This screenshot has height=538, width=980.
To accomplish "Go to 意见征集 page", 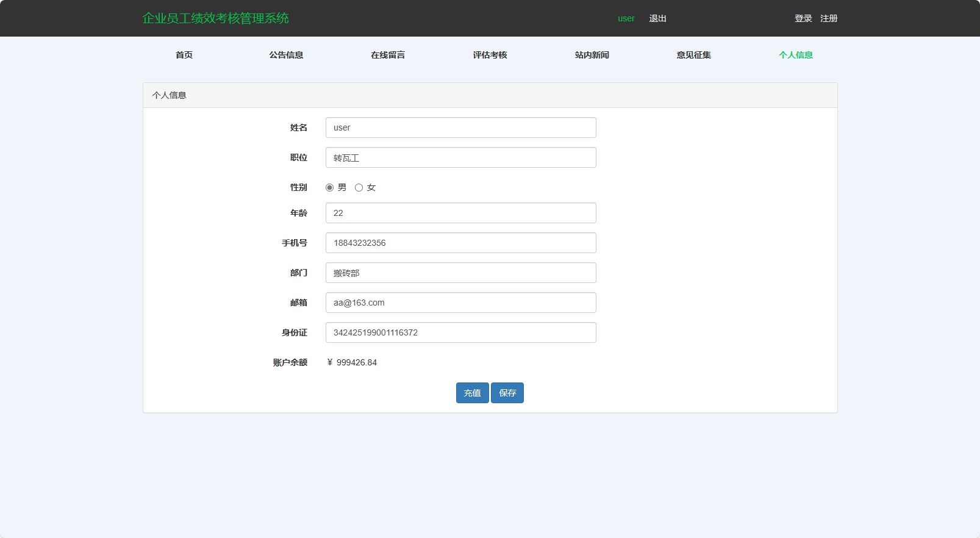I will [693, 55].
